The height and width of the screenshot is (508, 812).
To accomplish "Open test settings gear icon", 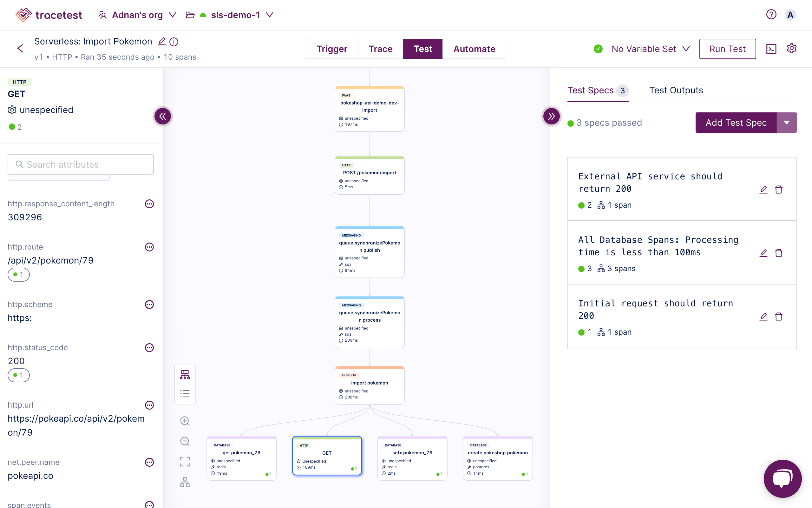I will [x=791, y=48].
